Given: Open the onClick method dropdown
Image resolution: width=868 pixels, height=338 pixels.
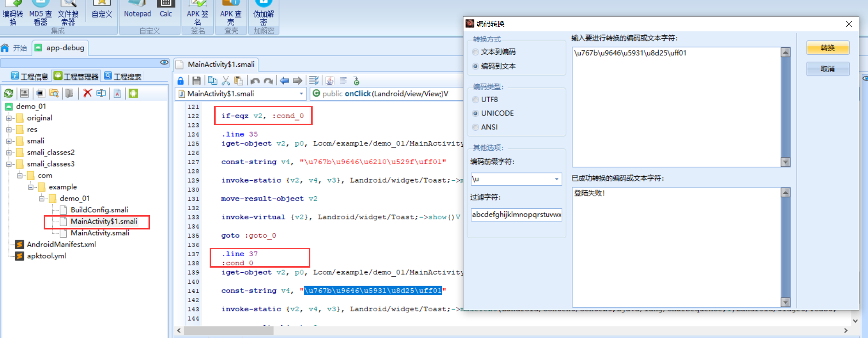Looking at the screenshot, I should click(x=386, y=94).
